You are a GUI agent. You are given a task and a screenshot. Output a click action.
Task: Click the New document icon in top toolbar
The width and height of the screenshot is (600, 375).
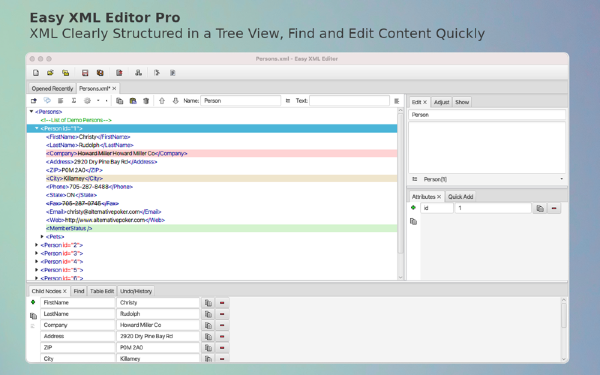tap(36, 73)
